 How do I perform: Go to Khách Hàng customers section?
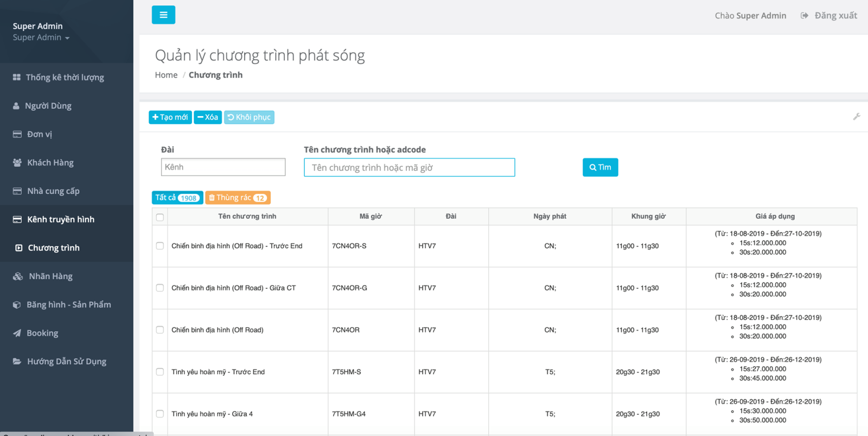coord(50,163)
